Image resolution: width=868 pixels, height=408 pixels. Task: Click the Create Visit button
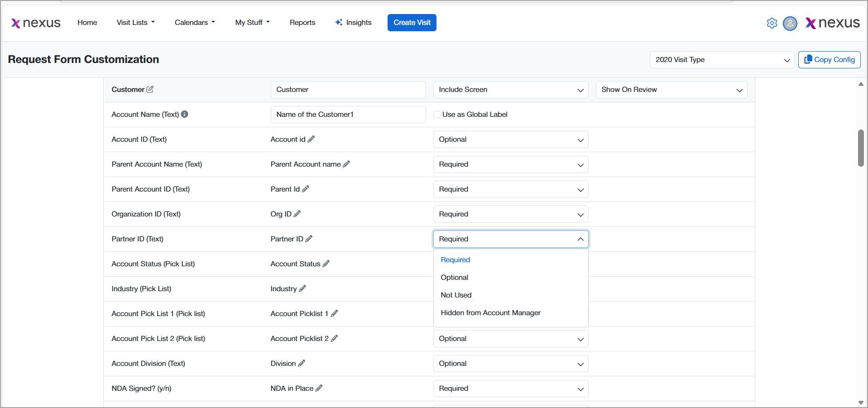[412, 23]
